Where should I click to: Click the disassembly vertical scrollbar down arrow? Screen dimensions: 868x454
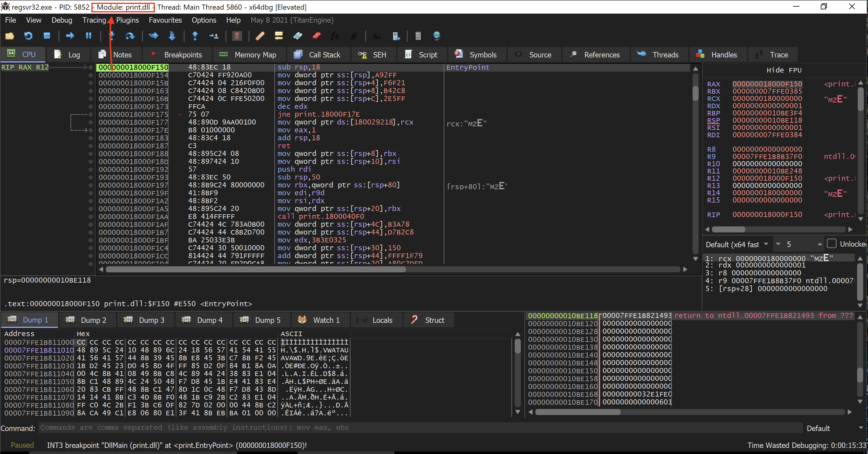pos(695,259)
